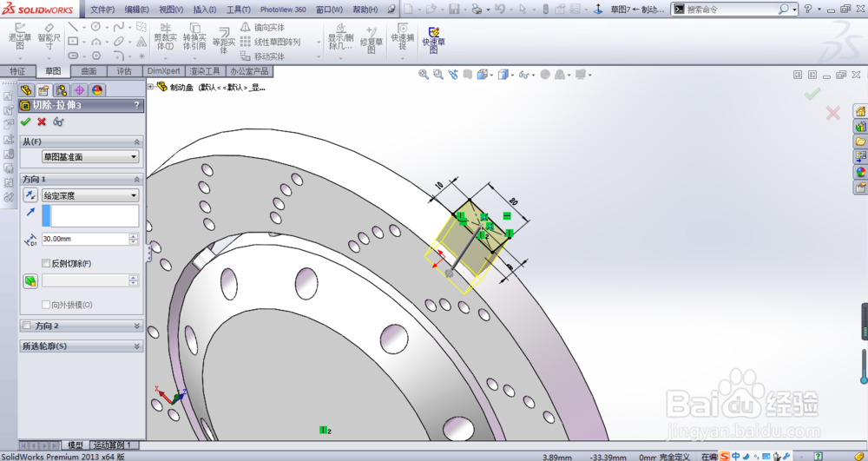Viewport: 868px width, 461px height.
Task: Click the green confirm checkmark in the viewport corner
Action: (x=812, y=95)
